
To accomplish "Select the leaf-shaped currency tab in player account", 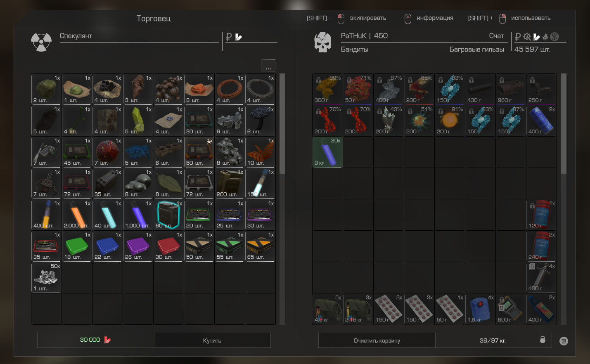I will (x=545, y=37).
